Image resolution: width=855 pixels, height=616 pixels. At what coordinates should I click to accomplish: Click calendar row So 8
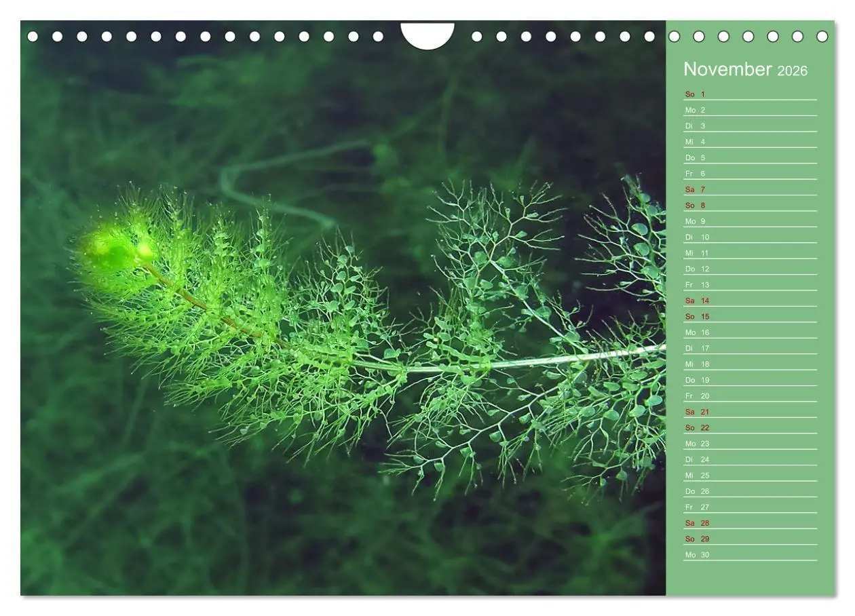click(x=750, y=206)
